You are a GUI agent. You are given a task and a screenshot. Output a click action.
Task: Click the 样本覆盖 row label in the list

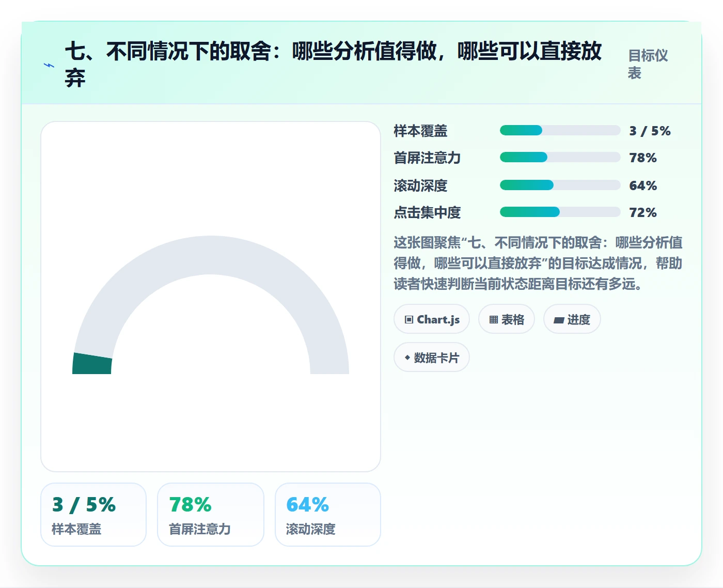[x=420, y=131]
